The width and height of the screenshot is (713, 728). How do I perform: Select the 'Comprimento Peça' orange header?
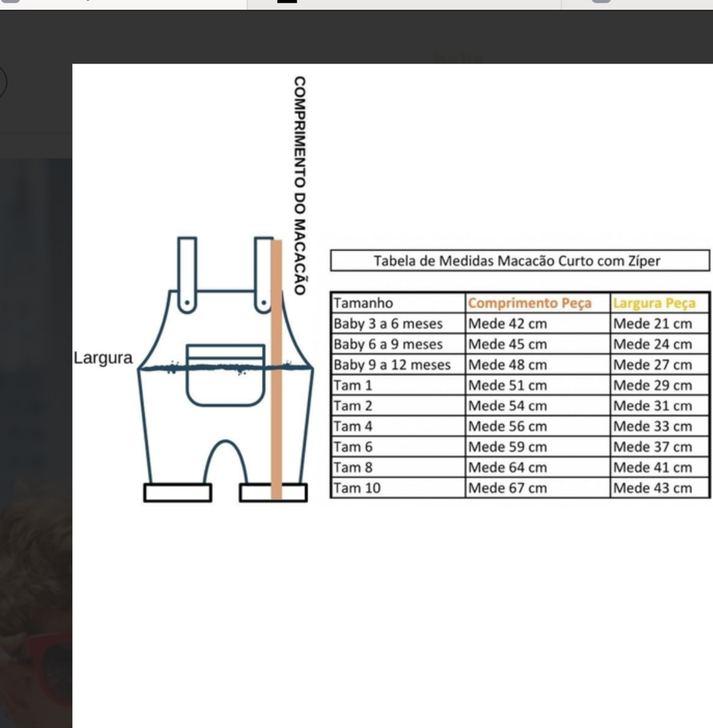tap(538, 303)
